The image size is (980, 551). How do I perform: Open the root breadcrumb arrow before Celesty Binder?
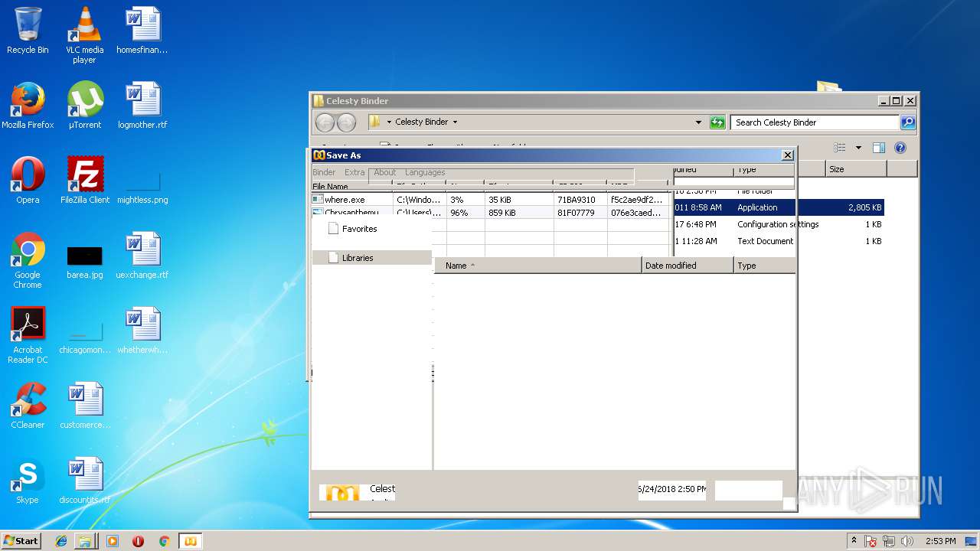click(x=389, y=122)
